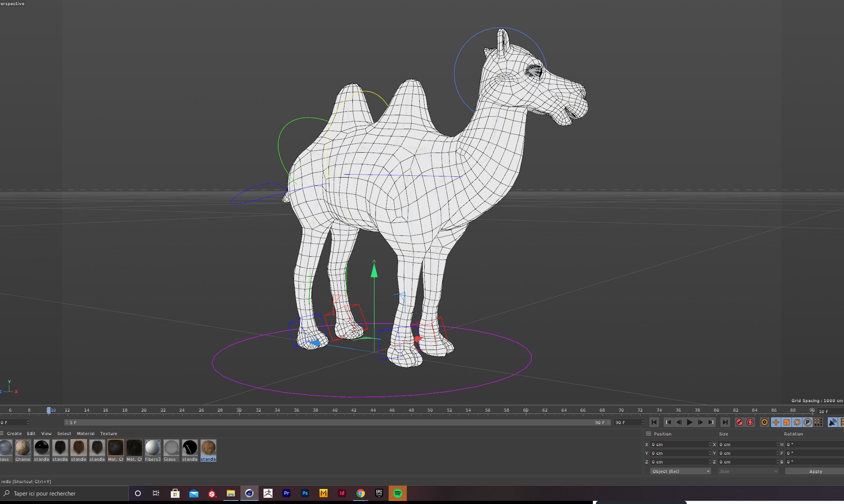Open the Size mode dropdown
The image size is (844, 504).
click(x=748, y=471)
